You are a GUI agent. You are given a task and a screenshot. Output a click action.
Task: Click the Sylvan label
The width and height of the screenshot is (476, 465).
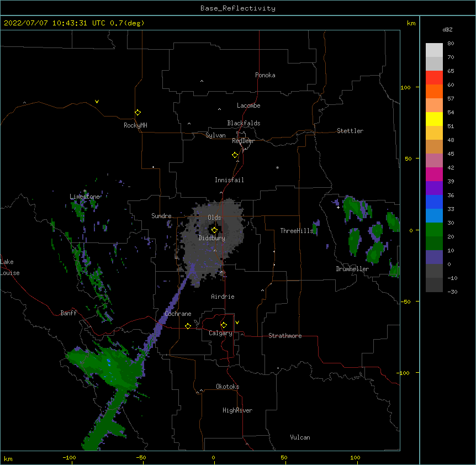(x=215, y=135)
